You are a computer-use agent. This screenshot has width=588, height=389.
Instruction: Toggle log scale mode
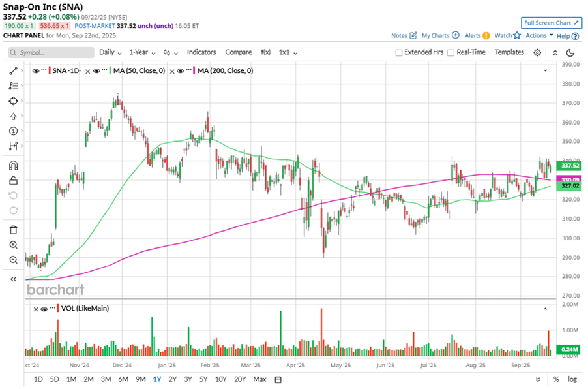tap(572, 380)
